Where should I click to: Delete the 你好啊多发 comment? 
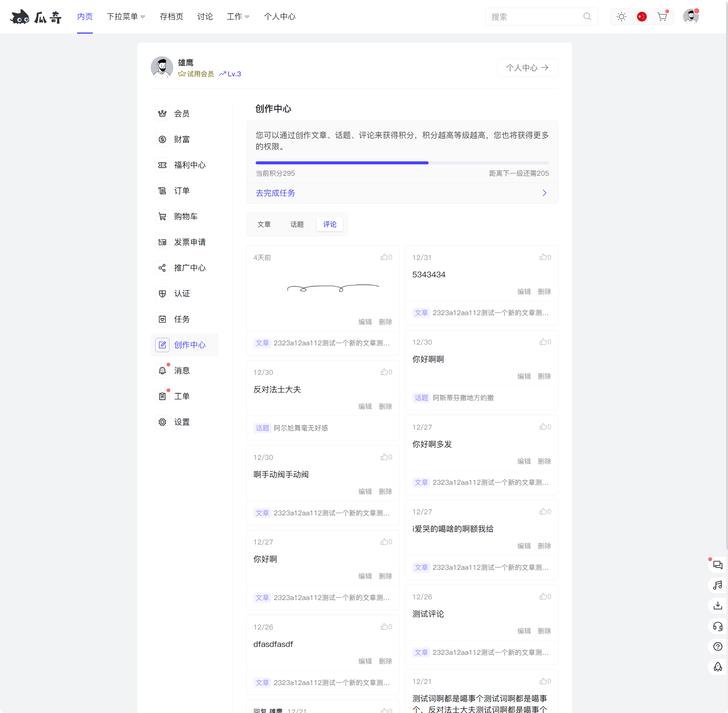544,461
